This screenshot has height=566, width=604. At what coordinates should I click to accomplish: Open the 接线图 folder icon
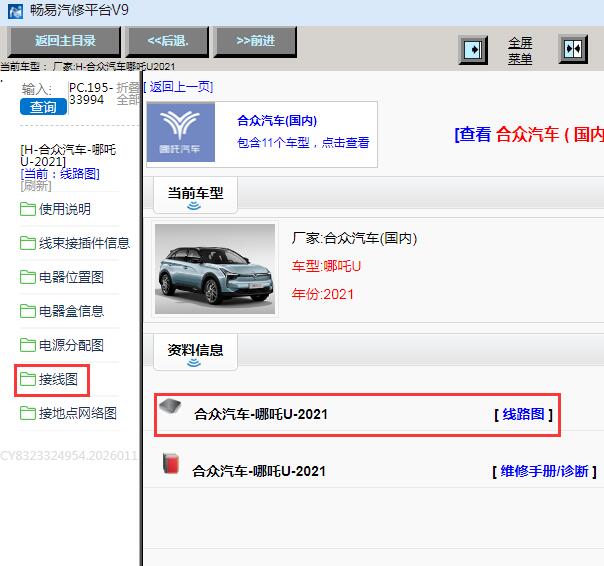tap(28, 379)
